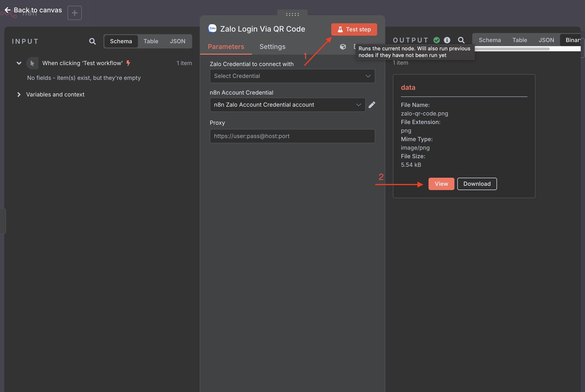
Task: Click the Proxy input field
Action: (292, 136)
